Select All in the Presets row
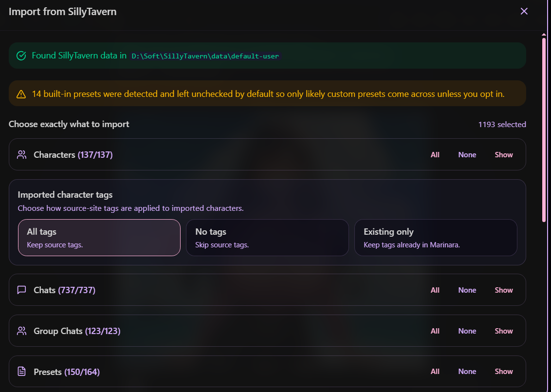The image size is (551, 392). (x=435, y=371)
